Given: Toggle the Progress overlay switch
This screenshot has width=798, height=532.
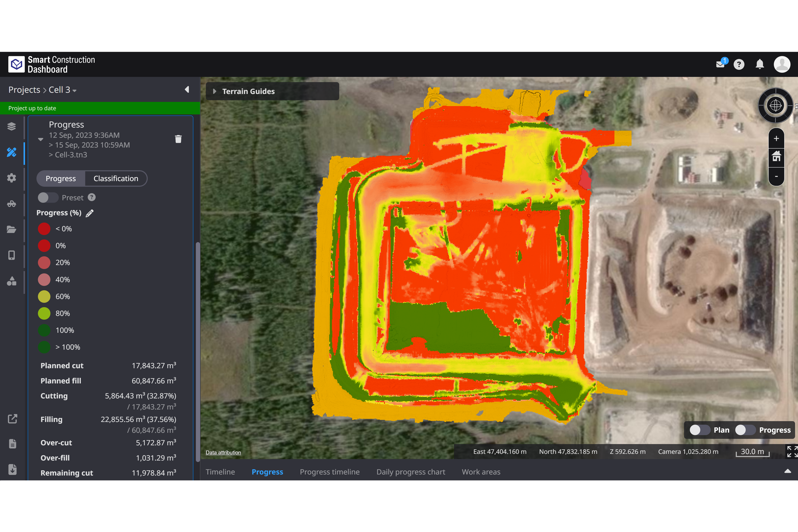Looking at the screenshot, I should click(x=745, y=430).
